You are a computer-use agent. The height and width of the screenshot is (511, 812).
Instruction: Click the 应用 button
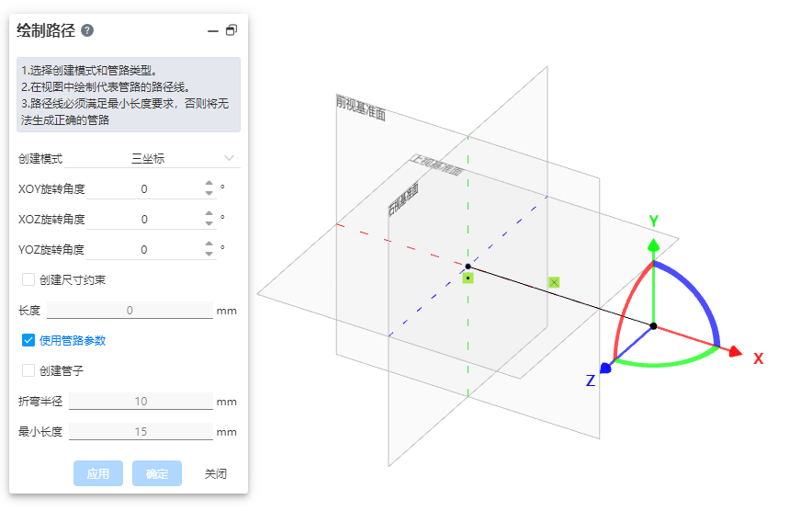pyautogui.click(x=97, y=473)
